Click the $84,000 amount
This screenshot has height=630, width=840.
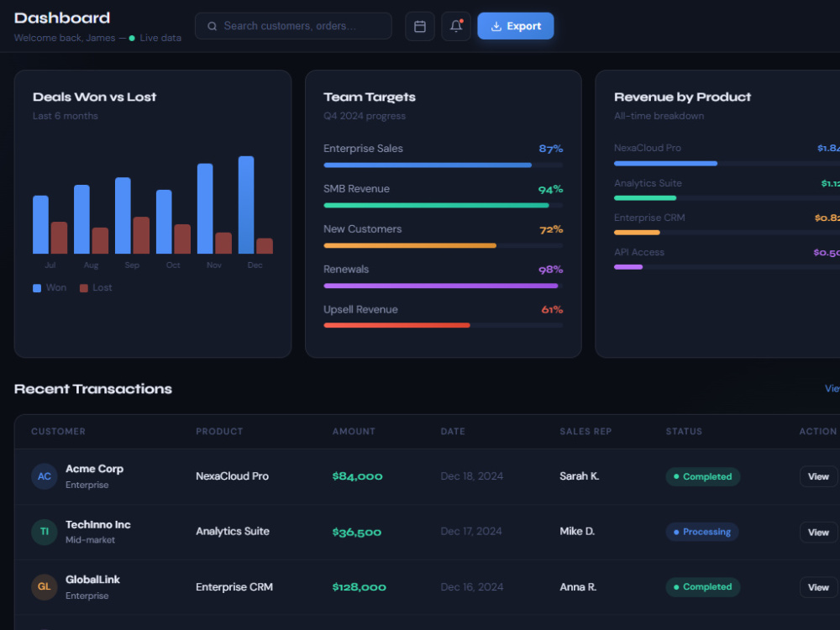click(x=357, y=476)
